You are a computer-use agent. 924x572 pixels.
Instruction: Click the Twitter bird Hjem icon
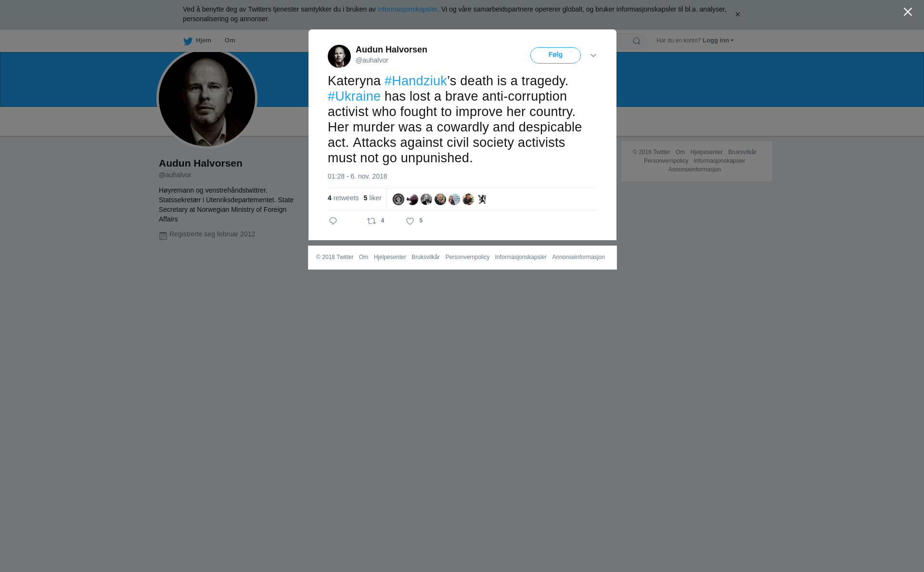188,41
